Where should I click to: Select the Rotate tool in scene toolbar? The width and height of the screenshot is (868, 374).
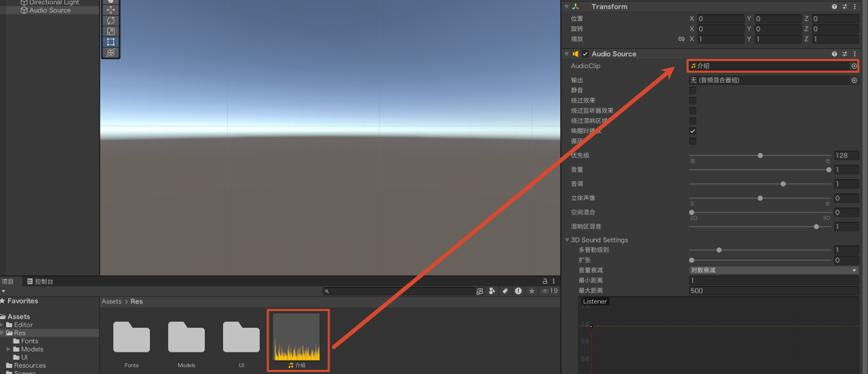[x=111, y=20]
